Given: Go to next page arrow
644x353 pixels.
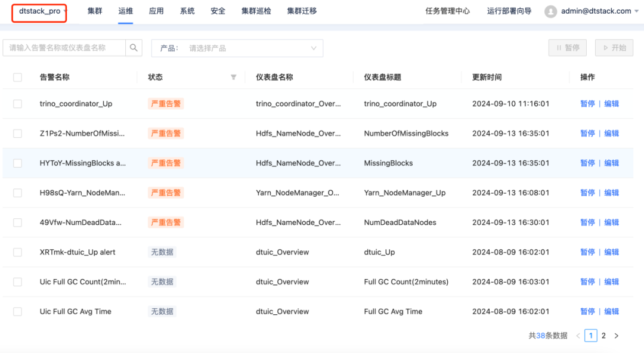Looking at the screenshot, I should pyautogui.click(x=617, y=336).
